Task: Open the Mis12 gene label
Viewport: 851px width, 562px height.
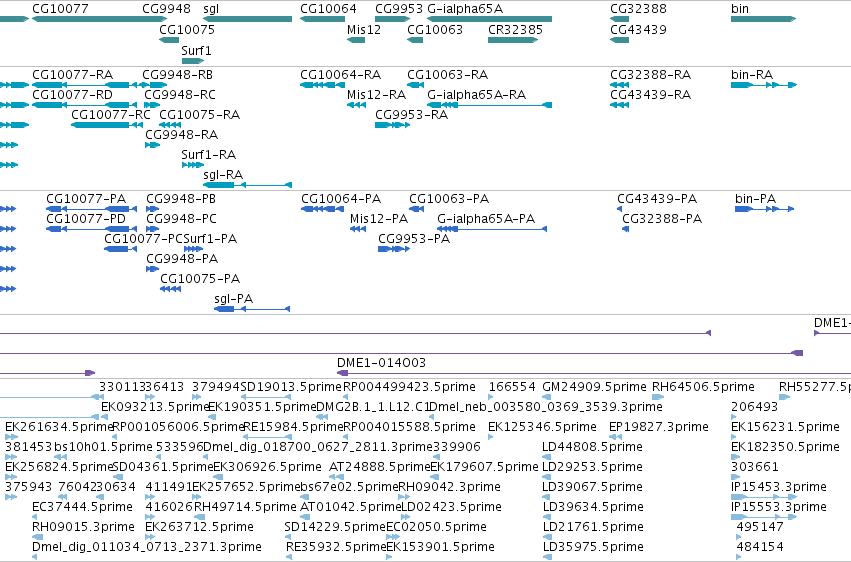Action: [364, 29]
